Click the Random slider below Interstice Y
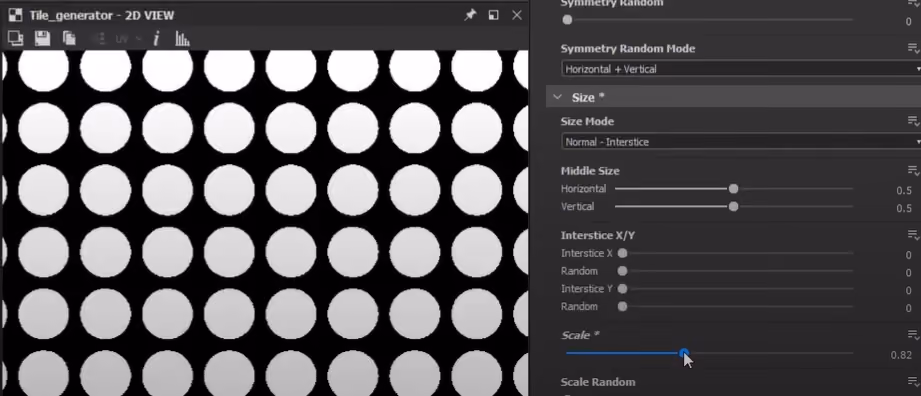 click(x=622, y=306)
